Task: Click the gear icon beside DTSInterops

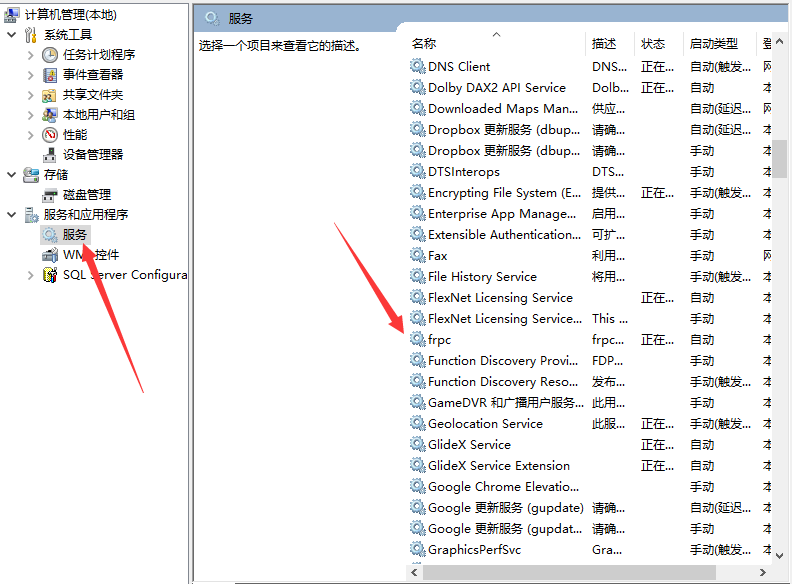Action: [417, 171]
